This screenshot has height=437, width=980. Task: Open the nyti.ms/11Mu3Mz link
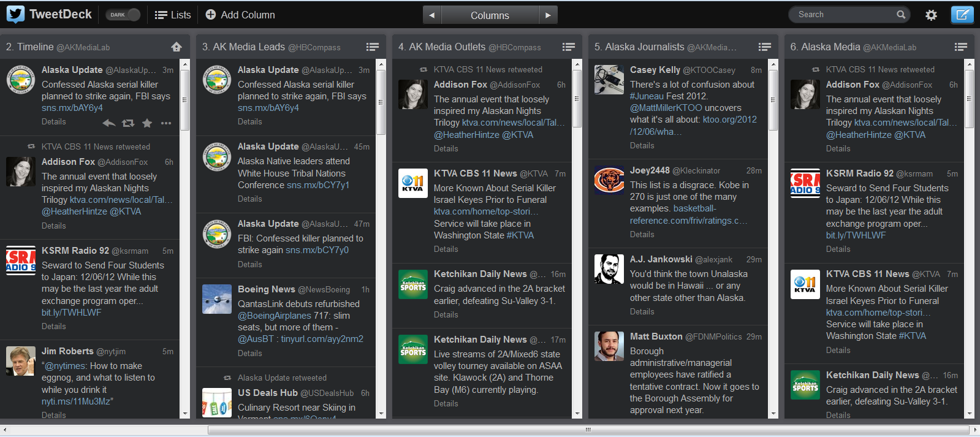76,401
